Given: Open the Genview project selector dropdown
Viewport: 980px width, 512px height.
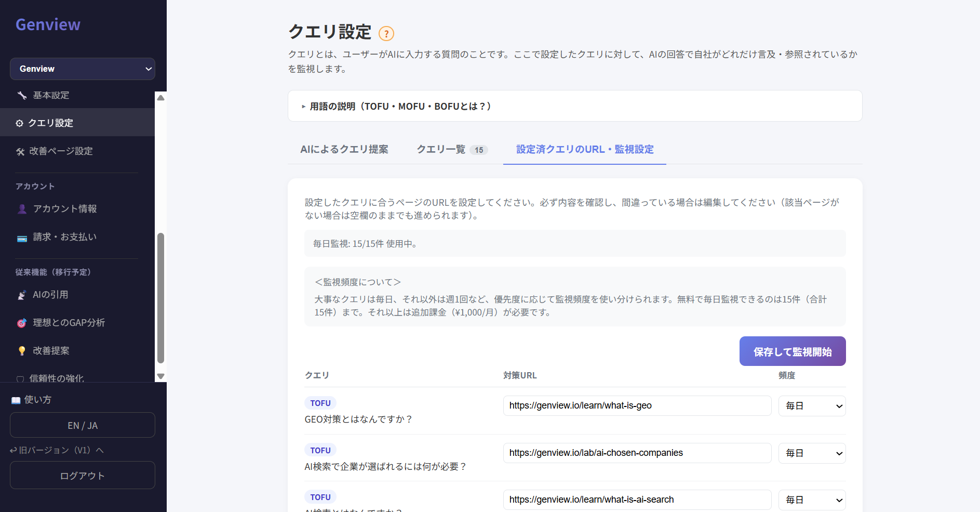Looking at the screenshot, I should pyautogui.click(x=83, y=69).
